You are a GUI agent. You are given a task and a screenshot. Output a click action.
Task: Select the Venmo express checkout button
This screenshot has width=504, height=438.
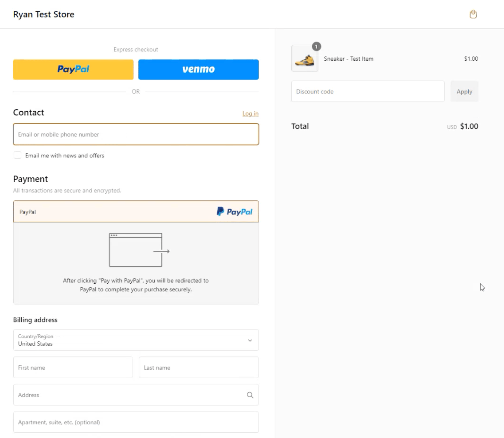(199, 69)
